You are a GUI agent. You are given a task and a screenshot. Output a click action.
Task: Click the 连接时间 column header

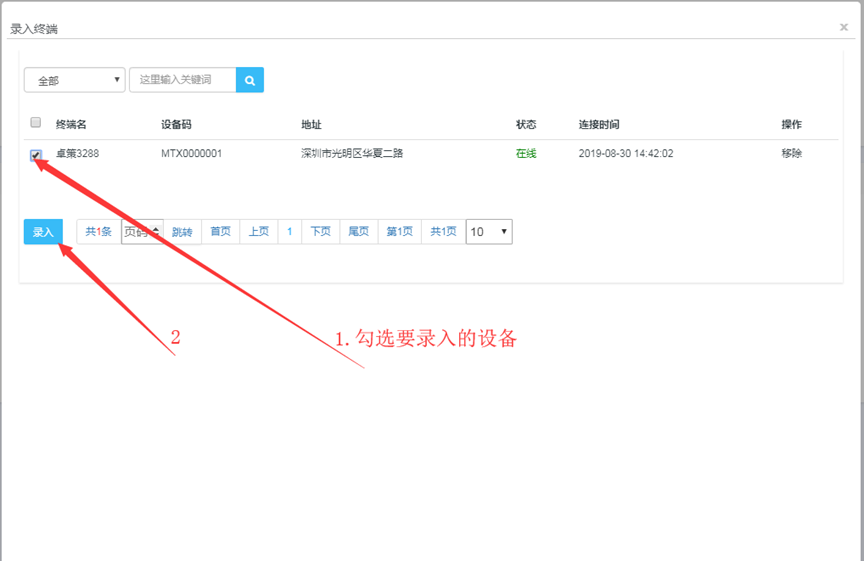click(599, 125)
